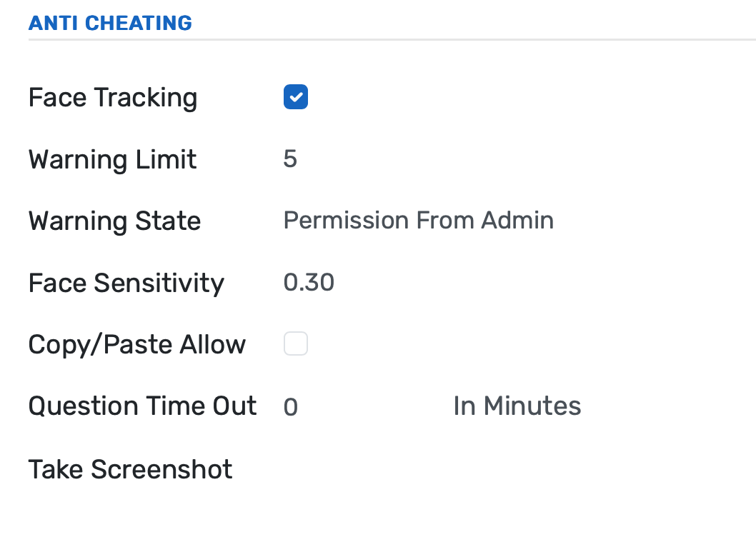Select the Face Tracking label
Viewport: 756px width, 537px height.
click(112, 97)
